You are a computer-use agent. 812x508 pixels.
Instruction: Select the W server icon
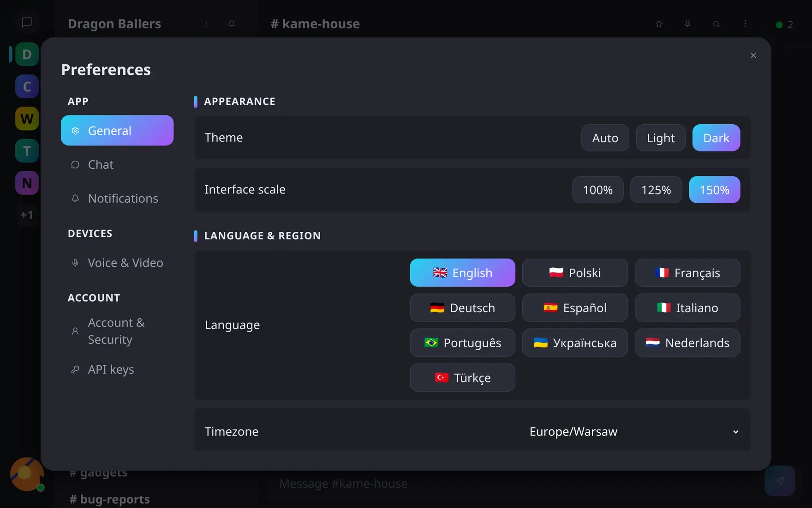click(27, 119)
